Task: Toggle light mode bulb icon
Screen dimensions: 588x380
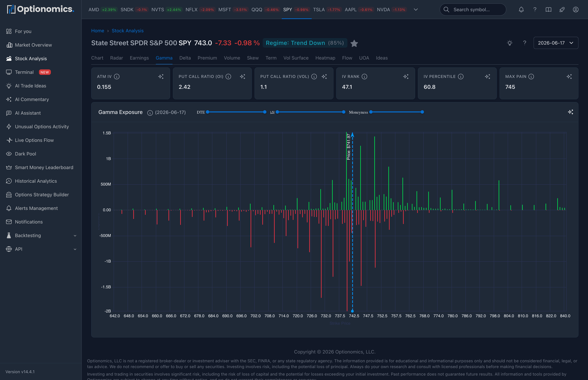Action: (510, 43)
